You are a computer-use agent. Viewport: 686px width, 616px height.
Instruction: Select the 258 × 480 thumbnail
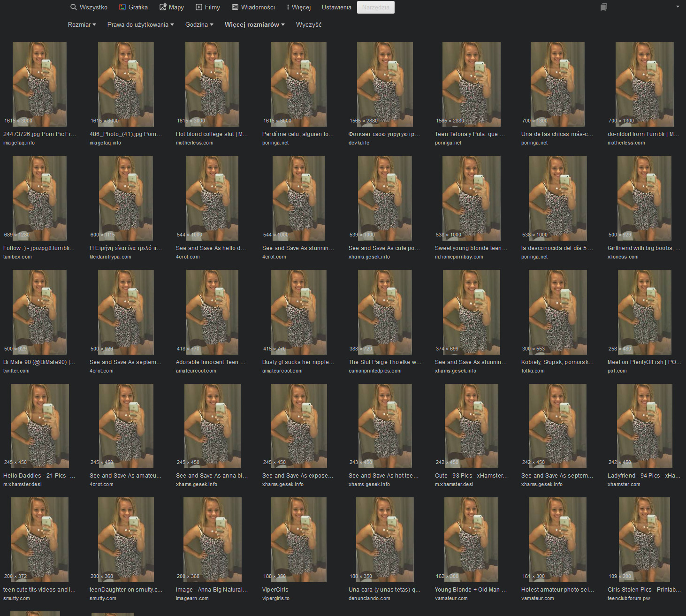pos(644,312)
